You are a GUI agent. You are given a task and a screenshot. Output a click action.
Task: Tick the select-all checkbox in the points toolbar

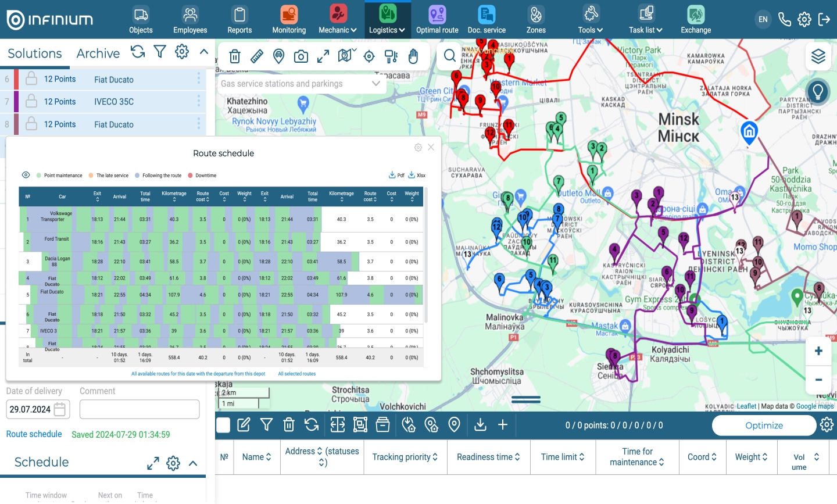(223, 426)
